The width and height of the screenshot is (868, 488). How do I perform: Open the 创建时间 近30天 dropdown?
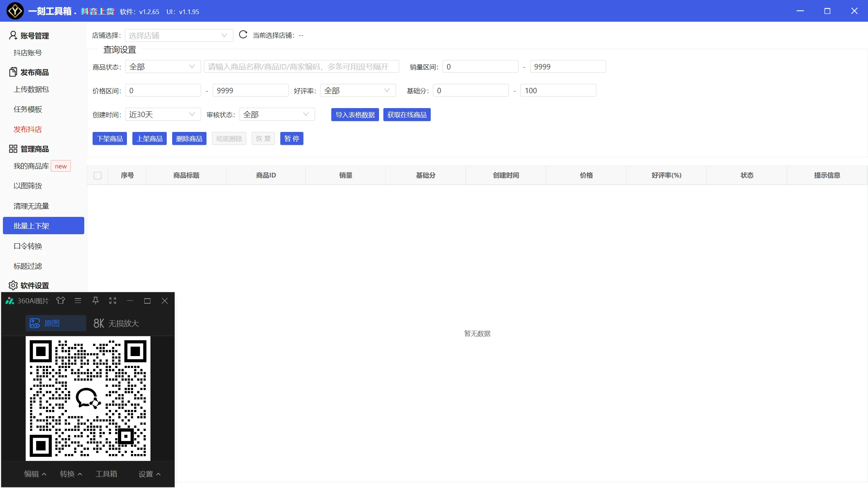(x=163, y=114)
